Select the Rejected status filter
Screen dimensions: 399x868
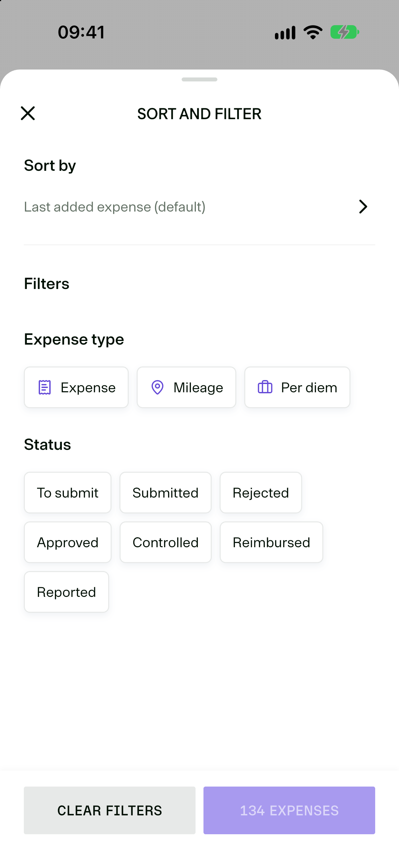pos(261,493)
